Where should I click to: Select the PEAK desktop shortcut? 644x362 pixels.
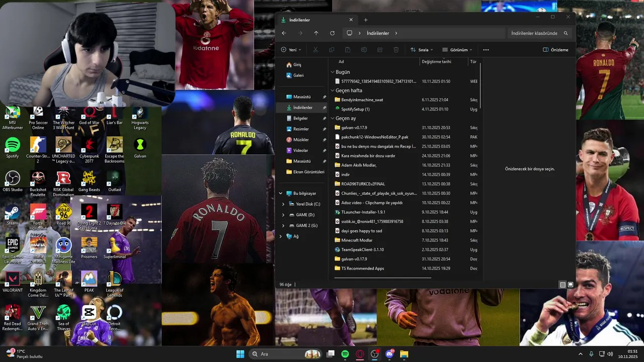89,282
